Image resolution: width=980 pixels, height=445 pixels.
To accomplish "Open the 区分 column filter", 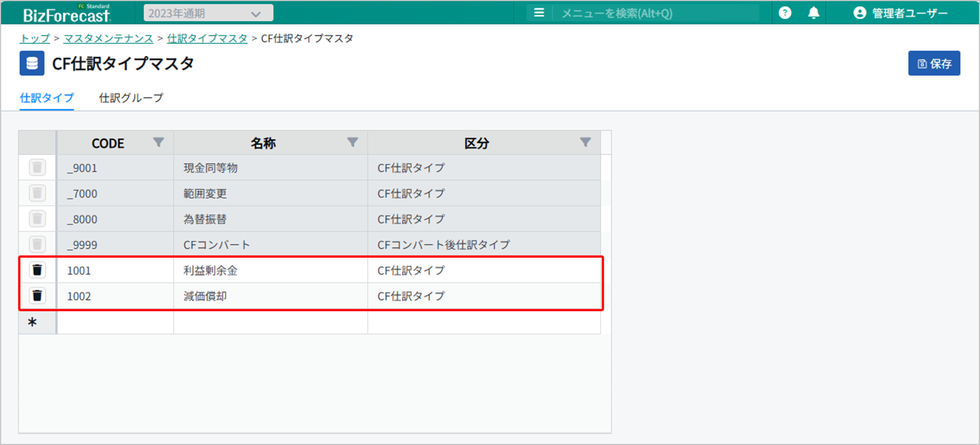I will 585,142.
